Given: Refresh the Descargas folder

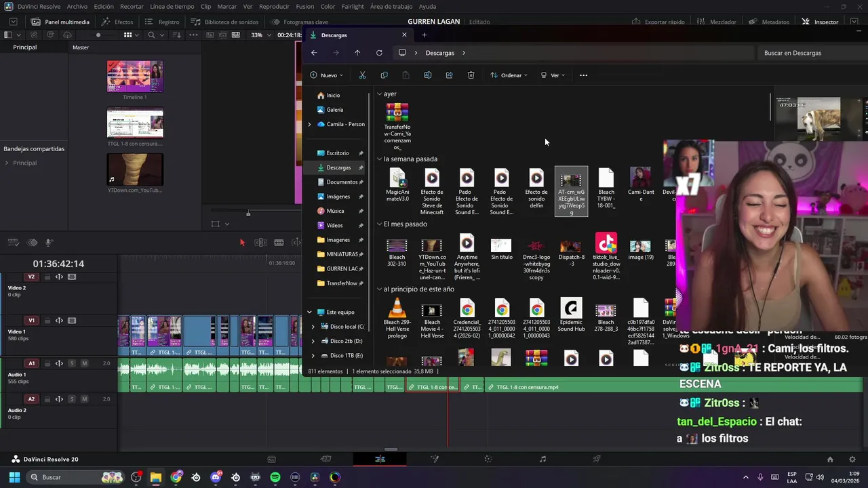Looking at the screenshot, I should [379, 53].
